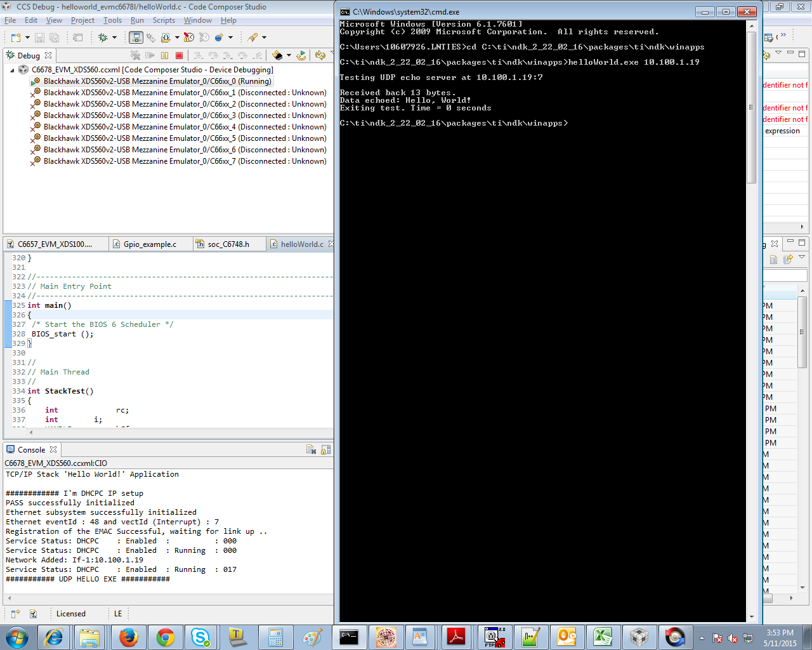This screenshot has height=650, width=812.
Task: Open the File menu
Action: click(10, 20)
